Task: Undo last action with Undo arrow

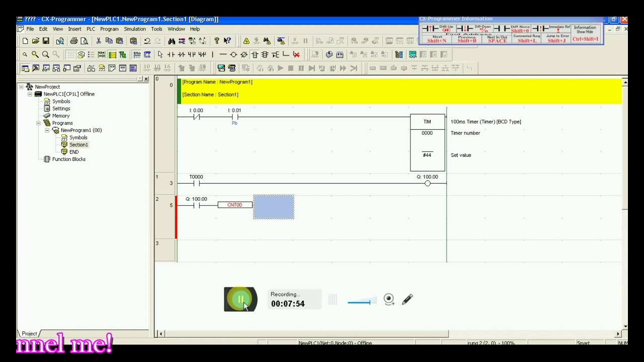Action: [x=147, y=41]
